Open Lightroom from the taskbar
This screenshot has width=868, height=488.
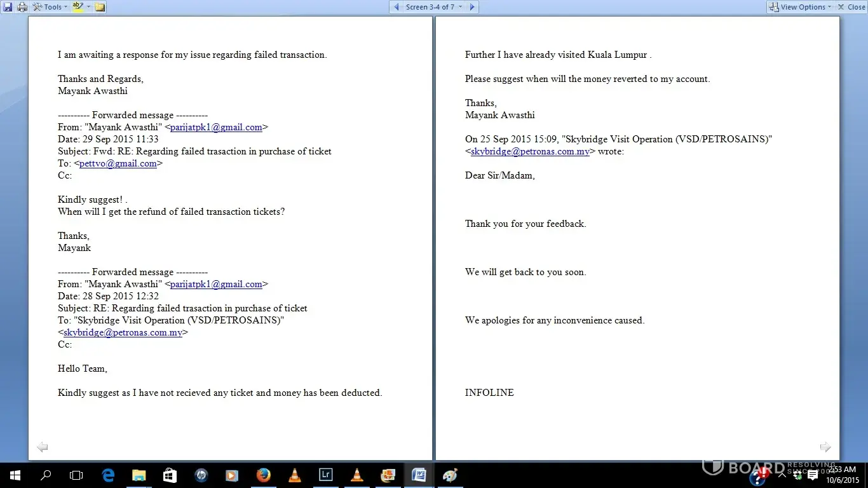click(326, 475)
